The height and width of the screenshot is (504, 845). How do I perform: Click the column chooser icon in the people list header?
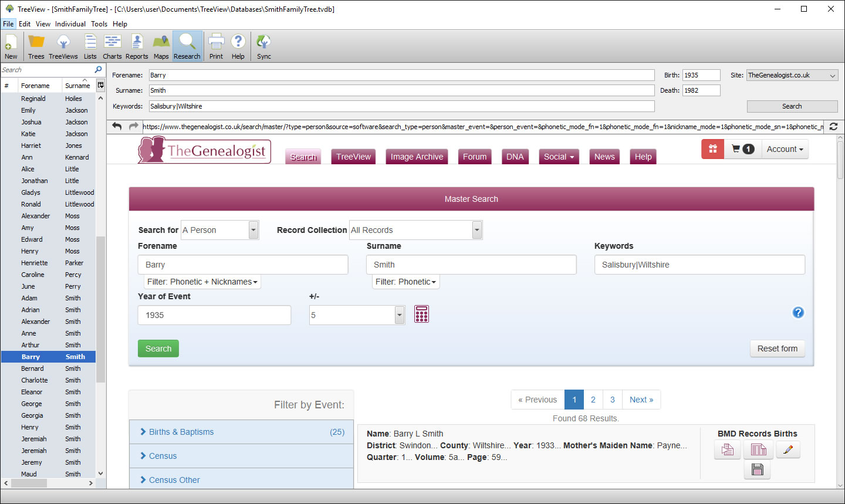click(100, 85)
